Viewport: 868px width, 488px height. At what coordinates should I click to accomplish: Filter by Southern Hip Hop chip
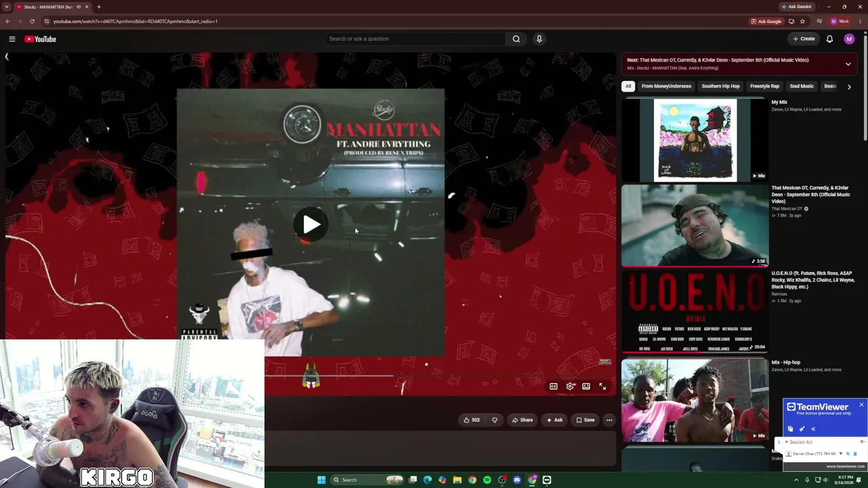(x=720, y=86)
